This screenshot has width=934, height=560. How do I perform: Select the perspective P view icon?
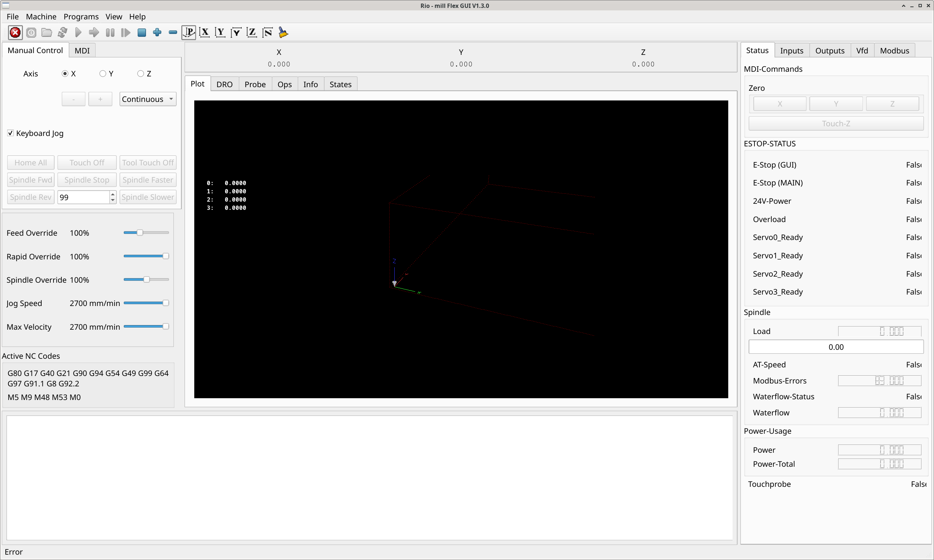pos(189,32)
